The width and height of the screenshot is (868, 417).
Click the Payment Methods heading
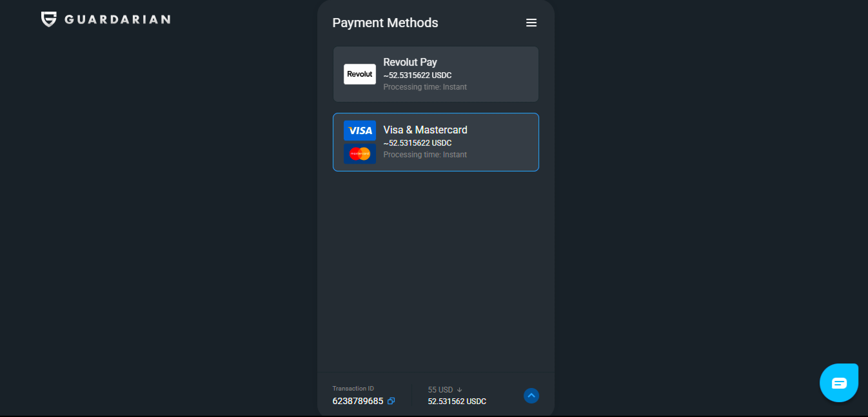point(385,23)
